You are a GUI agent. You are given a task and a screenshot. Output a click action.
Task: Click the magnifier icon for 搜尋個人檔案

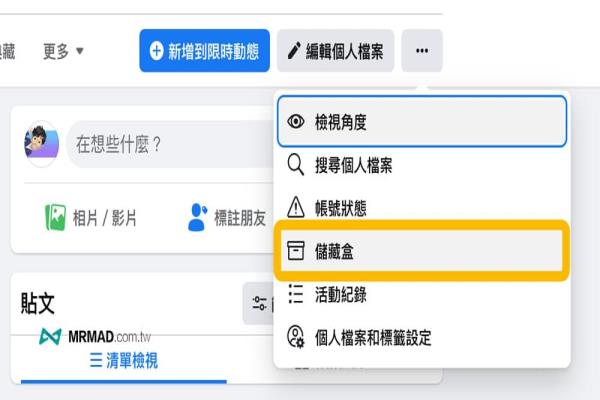point(296,165)
